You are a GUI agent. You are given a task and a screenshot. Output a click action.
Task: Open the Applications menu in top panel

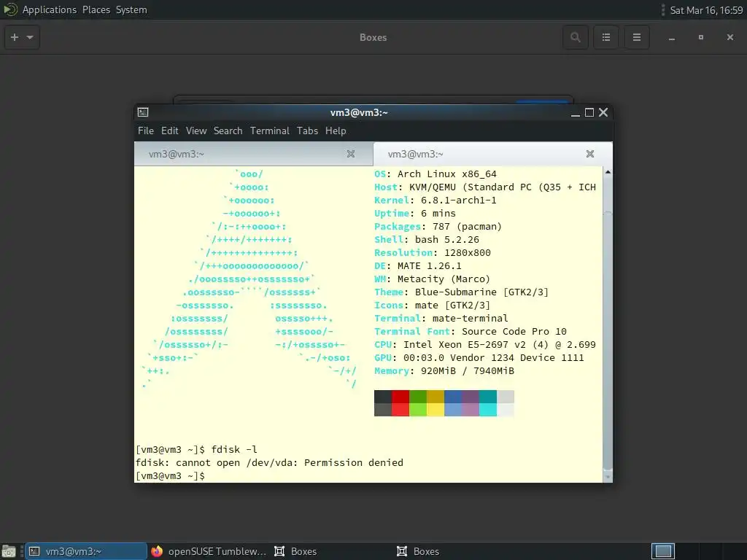tap(50, 9)
